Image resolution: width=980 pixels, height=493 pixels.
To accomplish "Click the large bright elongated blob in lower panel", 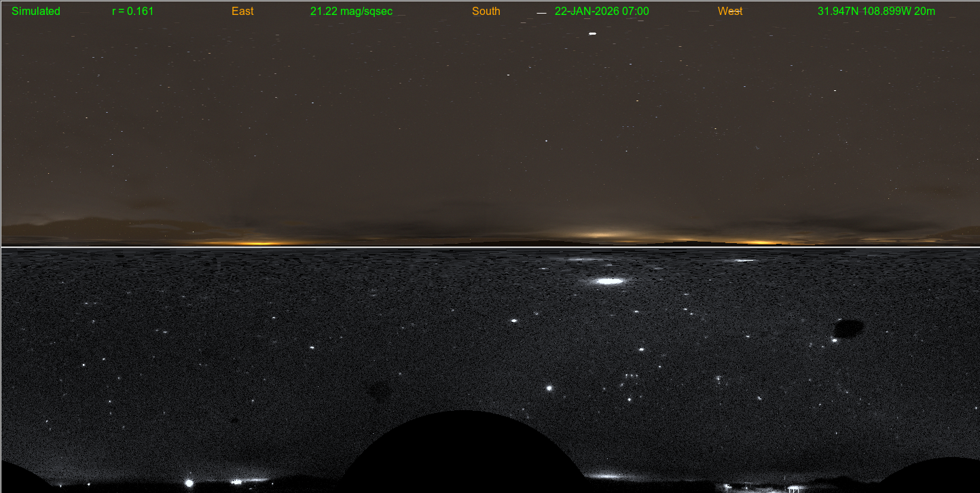I will click(609, 280).
